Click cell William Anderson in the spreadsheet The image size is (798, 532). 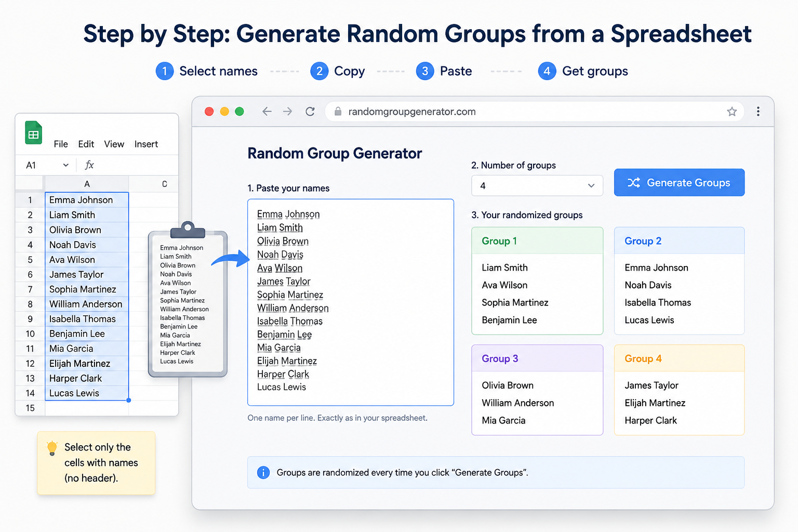click(x=87, y=304)
